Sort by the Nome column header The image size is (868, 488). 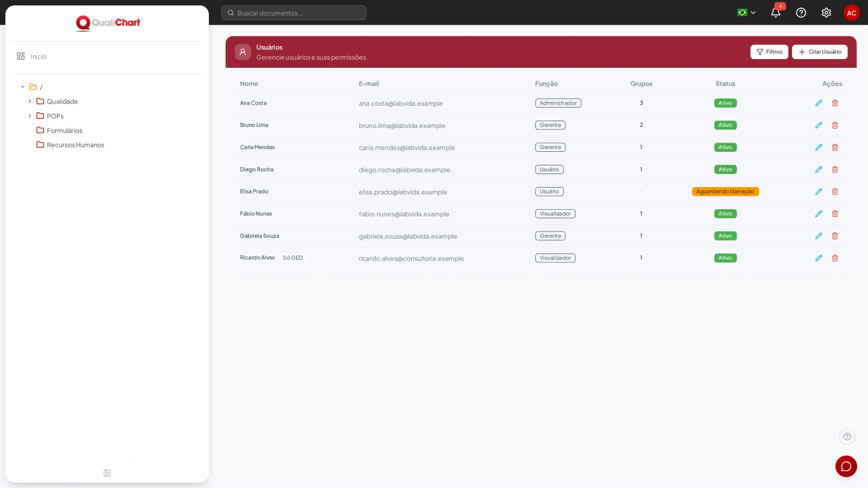[x=249, y=84]
